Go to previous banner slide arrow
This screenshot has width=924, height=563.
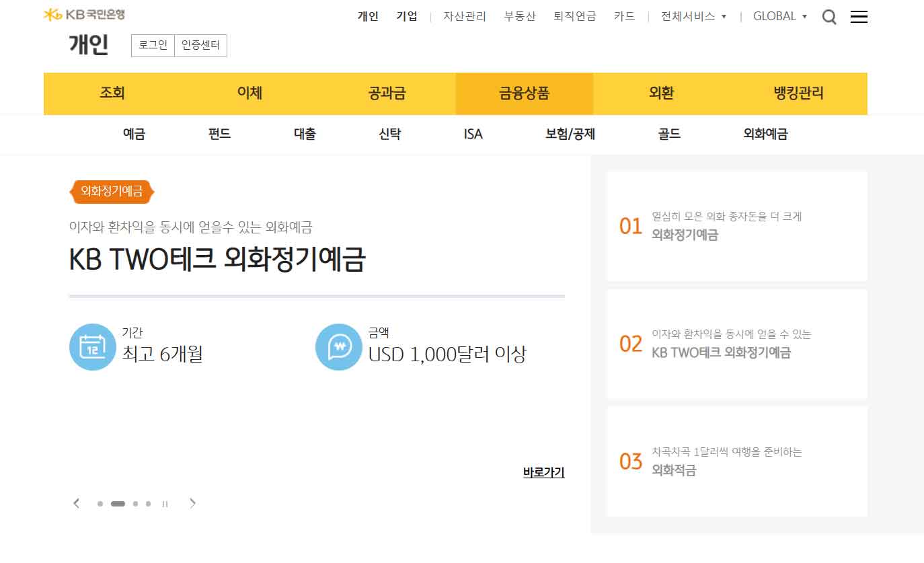tap(77, 503)
